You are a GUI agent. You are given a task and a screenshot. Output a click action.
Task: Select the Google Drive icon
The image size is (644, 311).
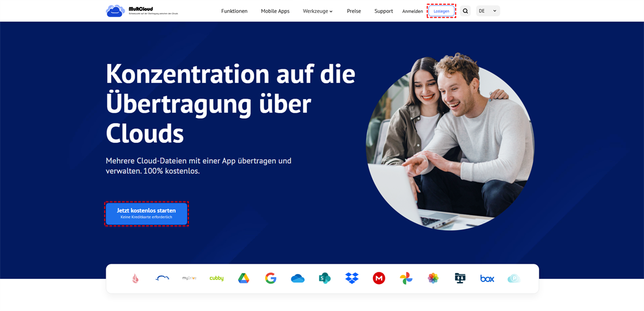tap(244, 278)
